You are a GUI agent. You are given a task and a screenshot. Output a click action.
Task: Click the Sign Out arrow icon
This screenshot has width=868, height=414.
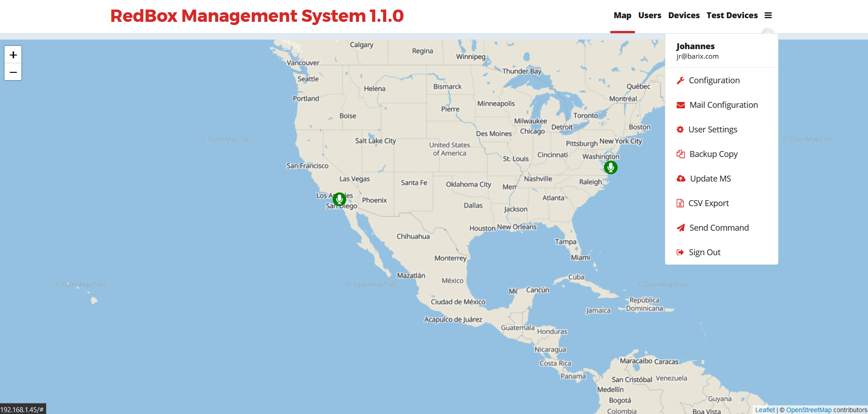[680, 252]
